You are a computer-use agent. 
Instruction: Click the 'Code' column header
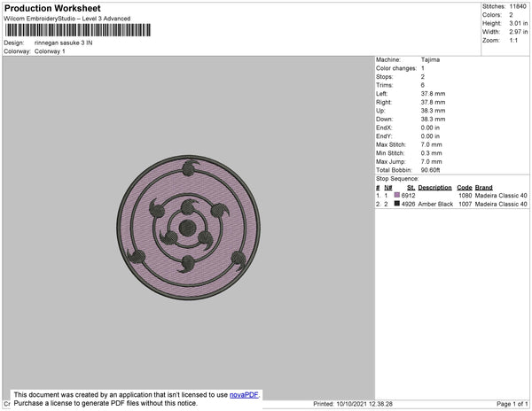click(x=464, y=188)
